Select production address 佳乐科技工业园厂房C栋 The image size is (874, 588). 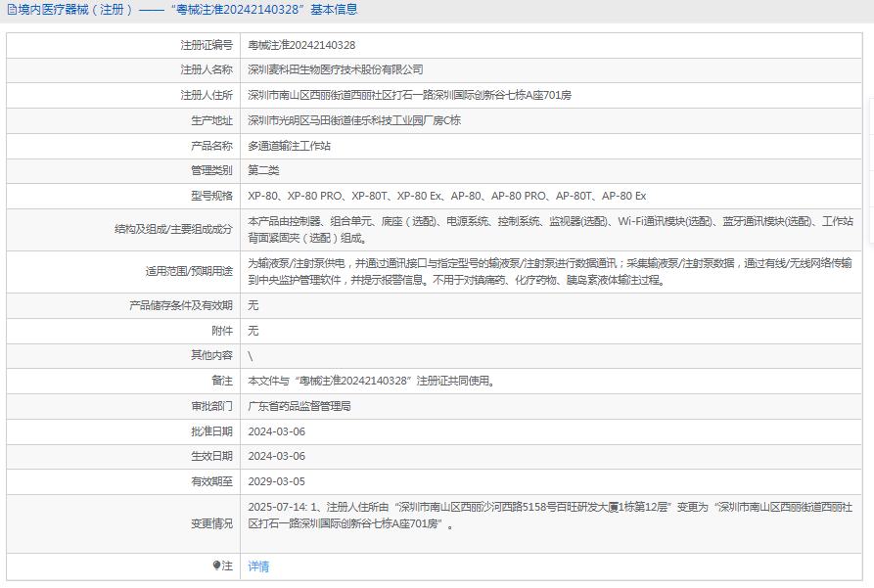[x=354, y=120]
